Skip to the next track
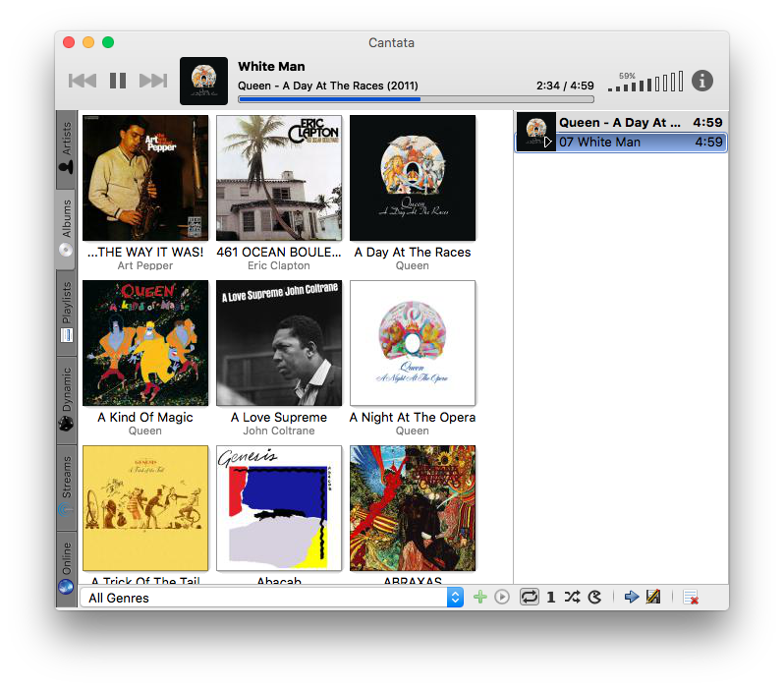Image resolution: width=784 pixels, height=689 pixels. tap(153, 81)
